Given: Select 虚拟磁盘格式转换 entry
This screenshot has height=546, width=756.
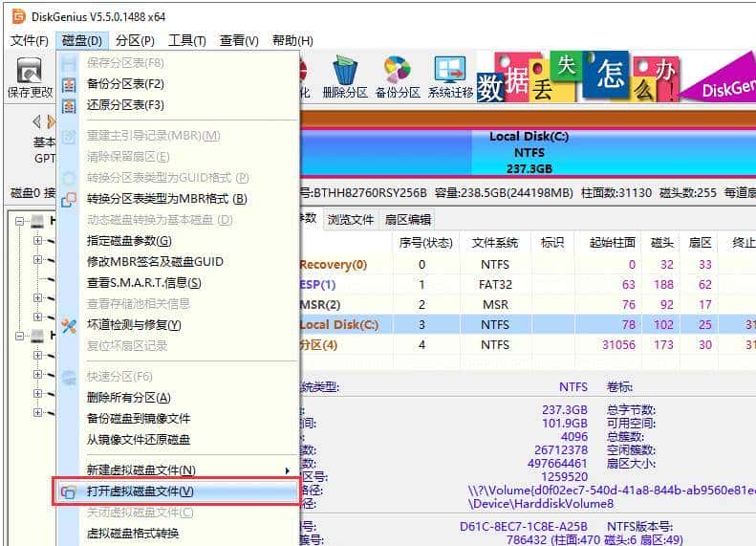Looking at the screenshot, I should coord(133,534).
